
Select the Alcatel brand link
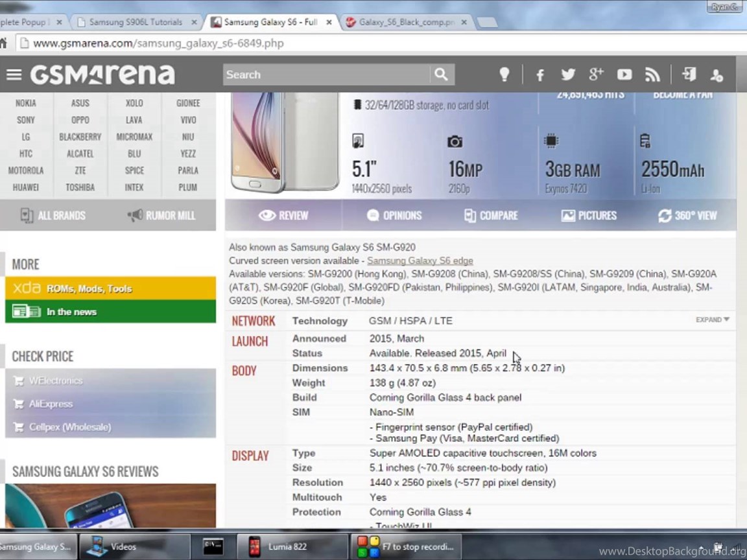tap(80, 154)
